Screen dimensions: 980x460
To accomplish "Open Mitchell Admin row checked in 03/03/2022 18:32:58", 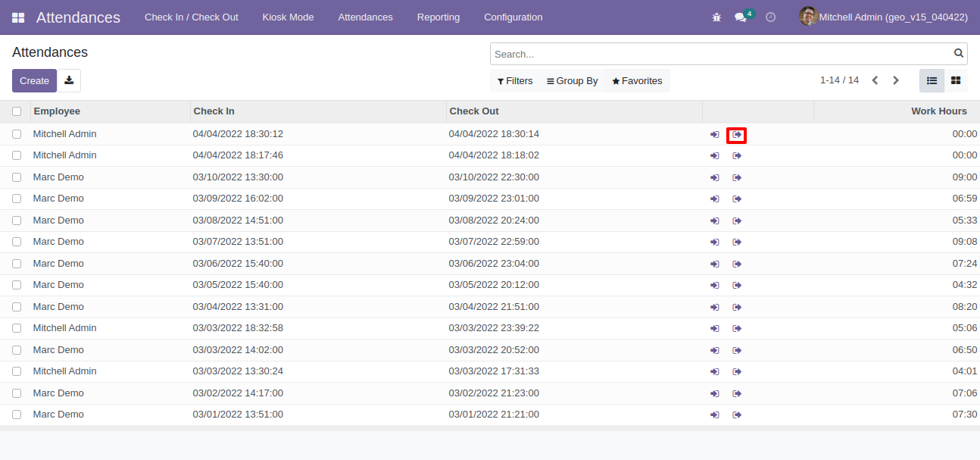I will point(490,328).
